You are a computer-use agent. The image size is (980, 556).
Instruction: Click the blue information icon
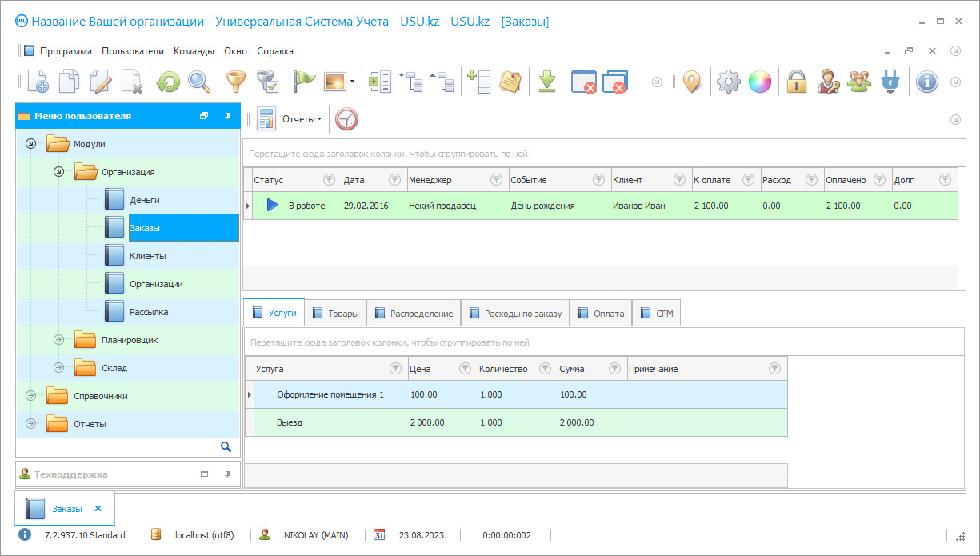point(927,82)
